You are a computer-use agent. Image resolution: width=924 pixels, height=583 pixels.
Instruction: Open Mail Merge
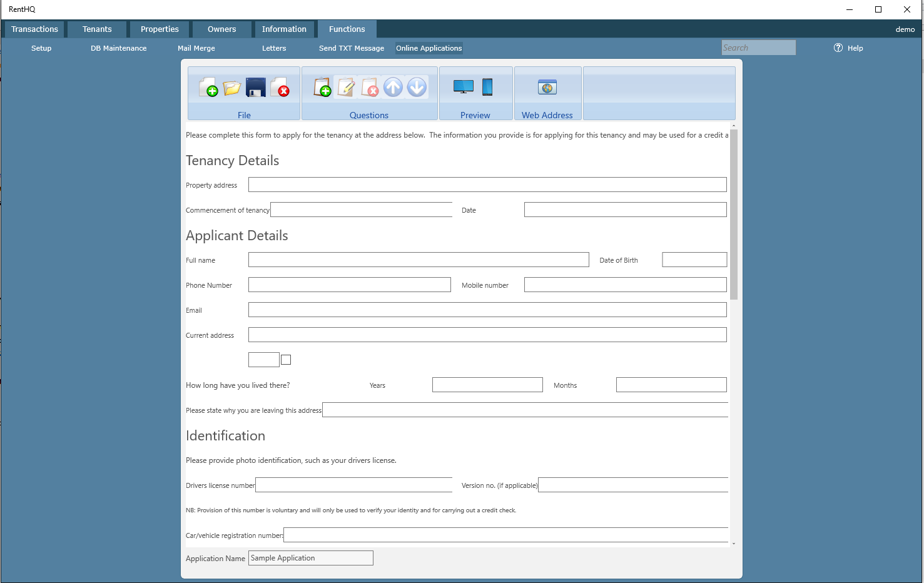[196, 48]
